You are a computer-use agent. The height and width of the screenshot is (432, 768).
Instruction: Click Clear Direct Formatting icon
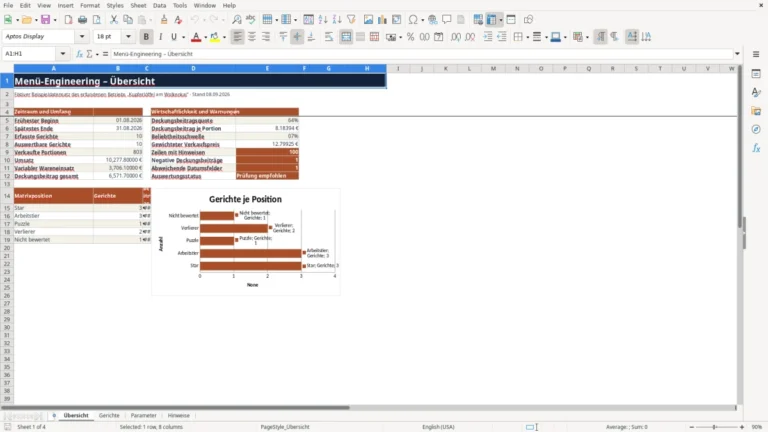(x=178, y=20)
